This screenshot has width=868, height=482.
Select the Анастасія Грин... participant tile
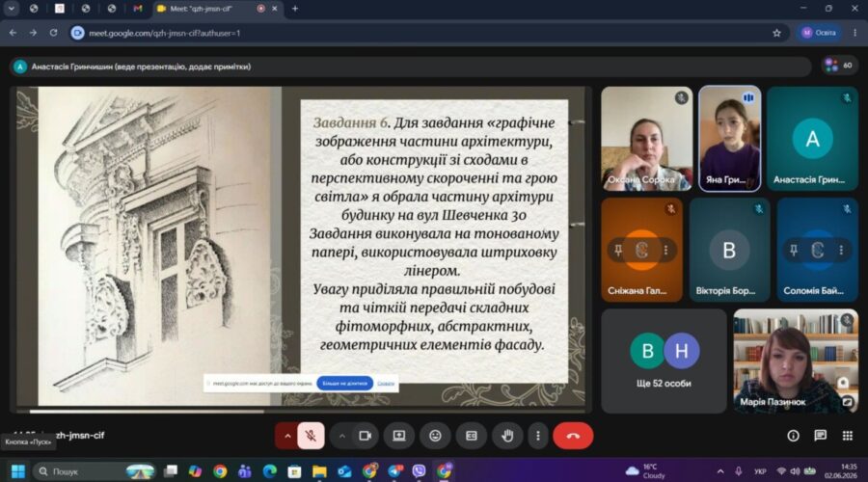pos(812,139)
